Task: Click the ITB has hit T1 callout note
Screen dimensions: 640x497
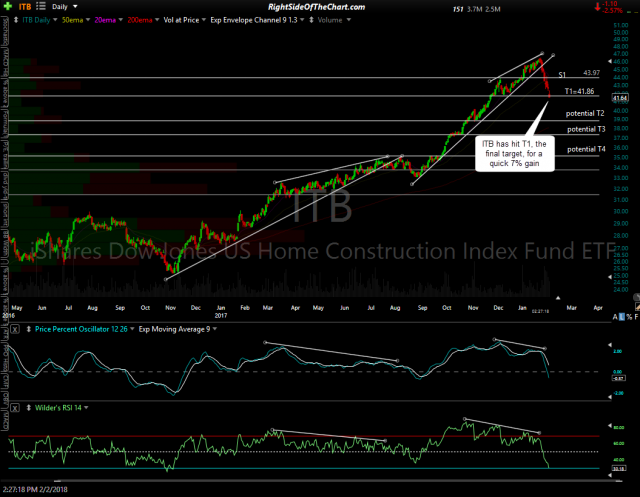Action: [514, 154]
